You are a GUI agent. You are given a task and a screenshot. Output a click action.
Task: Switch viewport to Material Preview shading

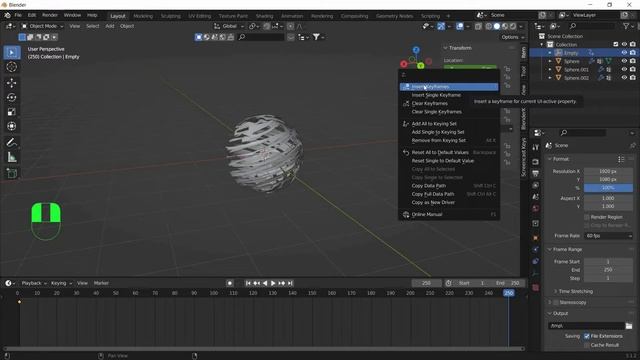coord(505,26)
